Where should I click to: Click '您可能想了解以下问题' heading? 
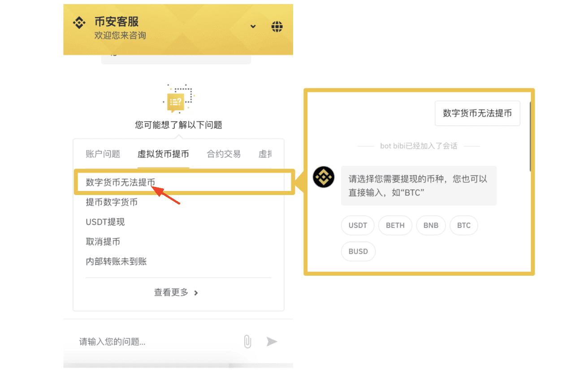pos(178,125)
